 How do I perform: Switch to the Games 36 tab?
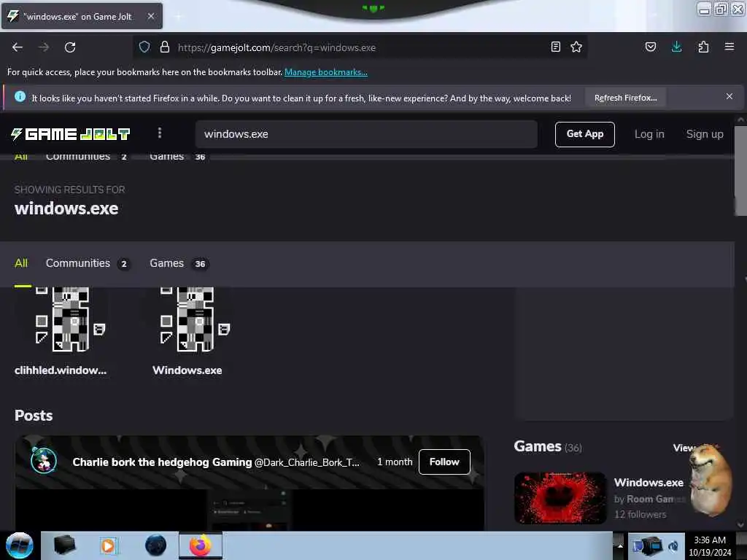pyautogui.click(x=179, y=263)
